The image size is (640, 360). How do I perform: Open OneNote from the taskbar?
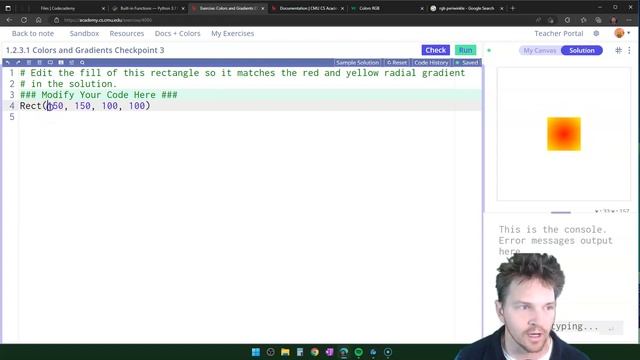[329, 352]
